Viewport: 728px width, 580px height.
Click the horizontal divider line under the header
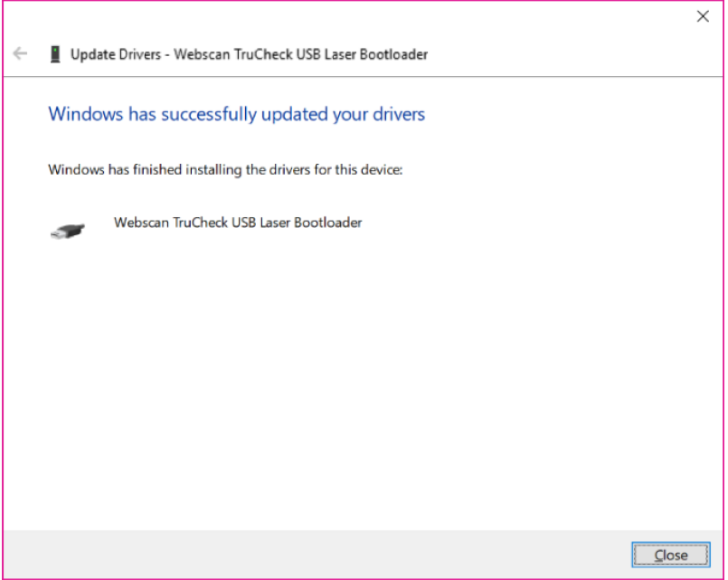362,76
